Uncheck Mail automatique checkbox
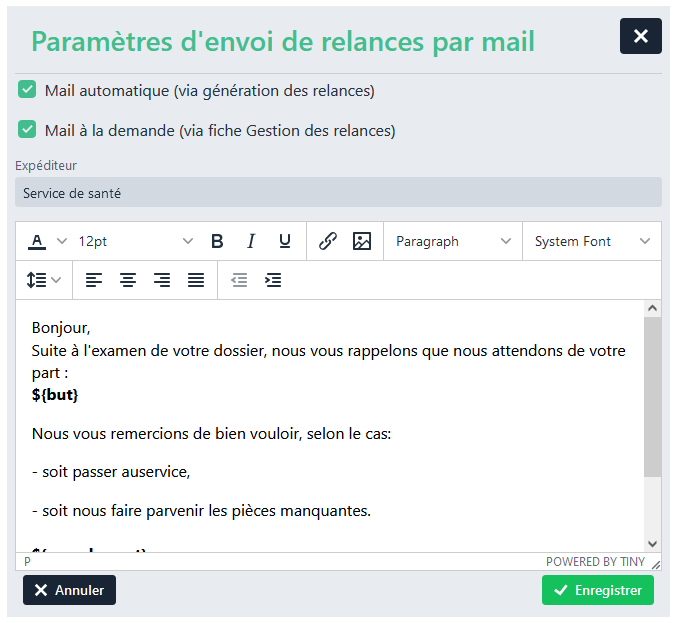678x623 pixels. click(x=28, y=90)
